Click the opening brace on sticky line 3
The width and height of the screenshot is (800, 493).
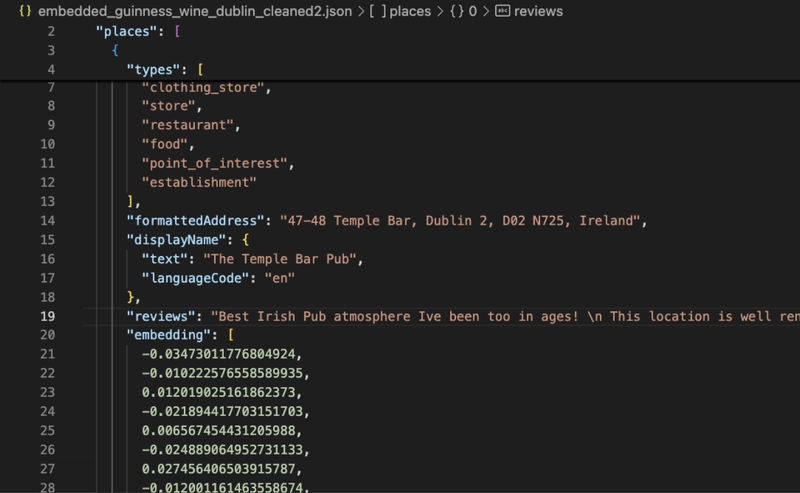point(115,50)
